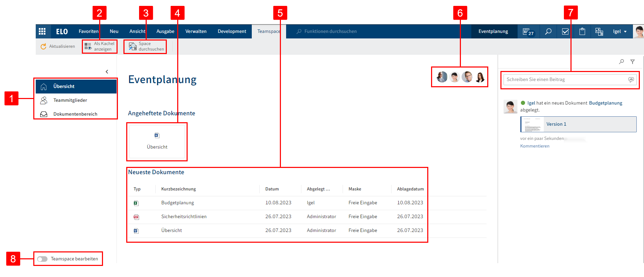The image size is (644, 277).
Task: Collapse the left navigation with chevron arrow
Action: 107,72
